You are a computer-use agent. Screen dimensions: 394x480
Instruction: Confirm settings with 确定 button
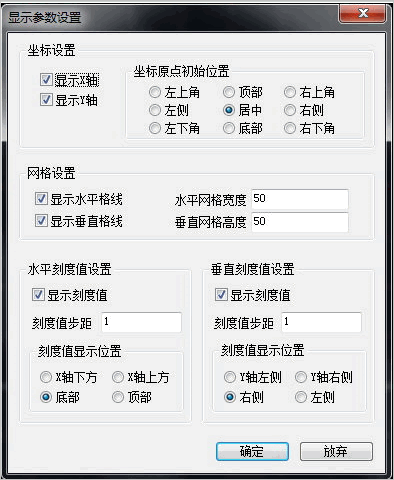click(x=252, y=452)
